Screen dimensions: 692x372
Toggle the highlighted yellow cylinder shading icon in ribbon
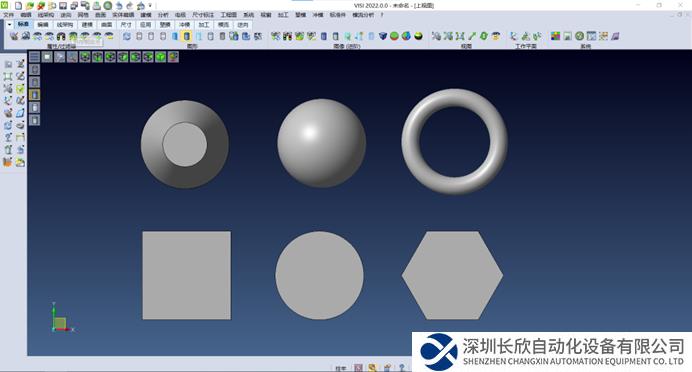187,36
